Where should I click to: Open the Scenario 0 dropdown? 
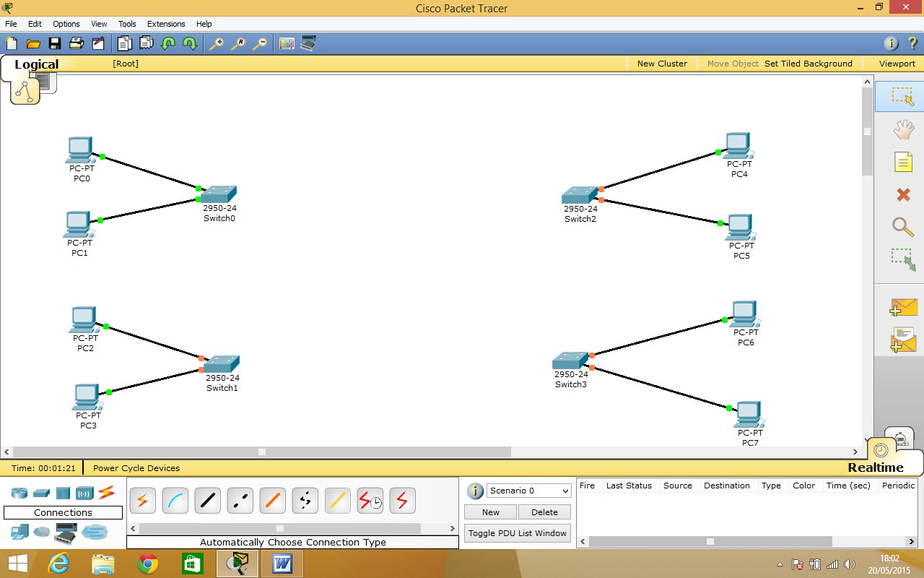coord(529,491)
